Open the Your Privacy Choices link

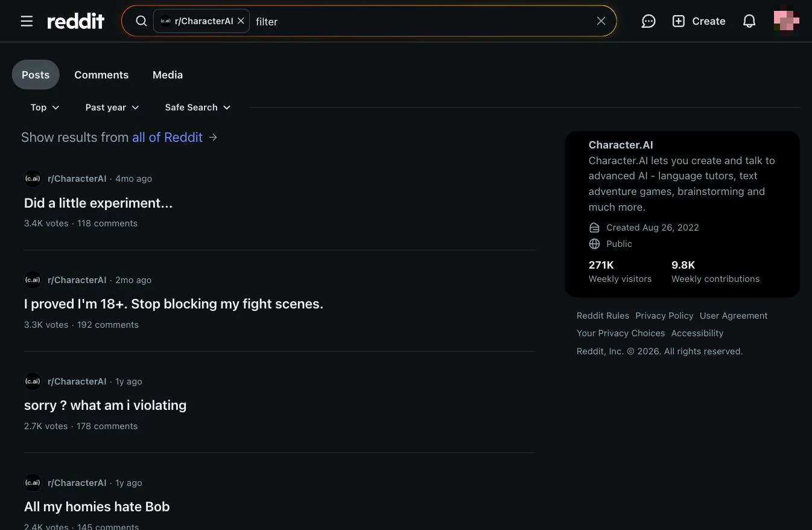coord(621,333)
